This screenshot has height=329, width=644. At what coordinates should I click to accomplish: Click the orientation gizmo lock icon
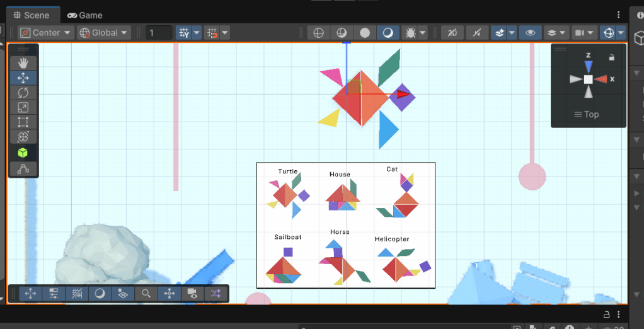click(x=611, y=57)
